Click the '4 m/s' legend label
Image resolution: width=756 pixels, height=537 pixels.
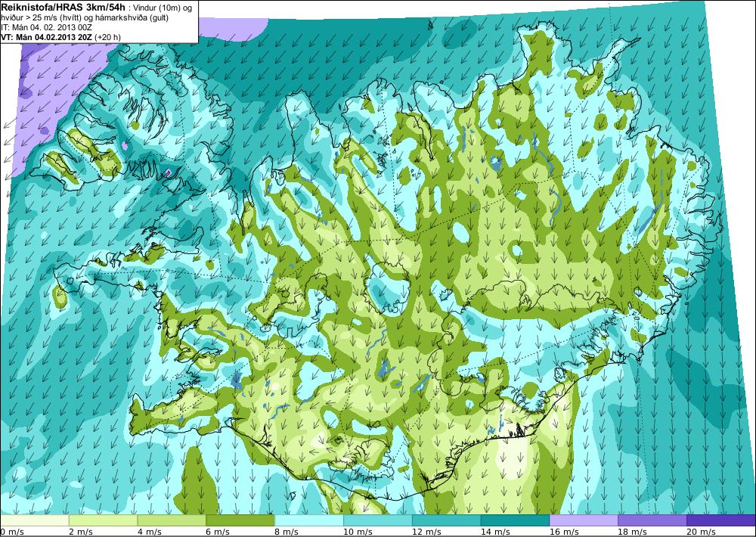tap(150, 532)
